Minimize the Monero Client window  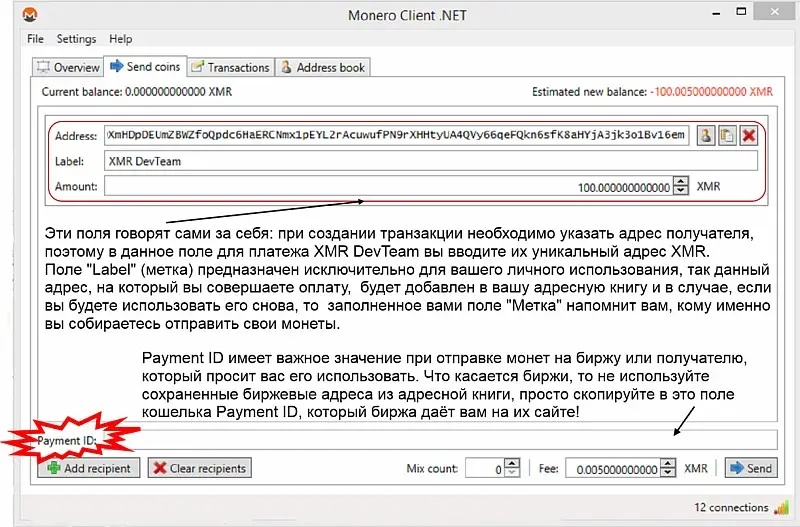(716, 13)
